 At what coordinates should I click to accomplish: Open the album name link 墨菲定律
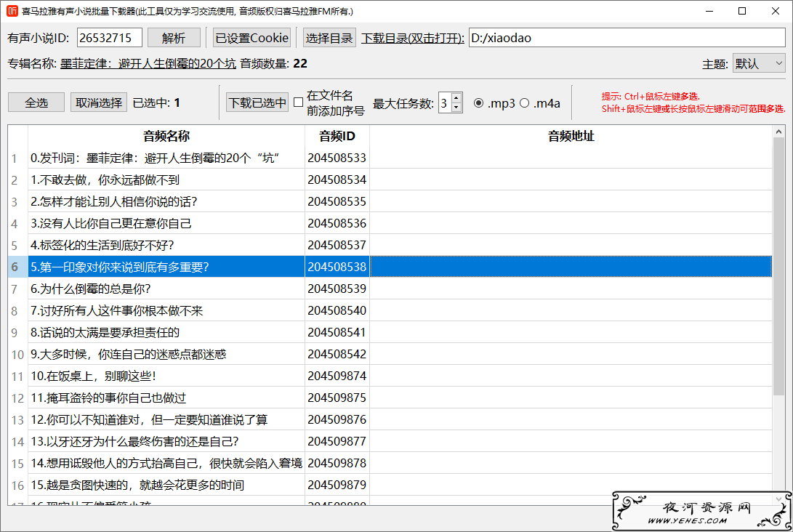(148, 64)
